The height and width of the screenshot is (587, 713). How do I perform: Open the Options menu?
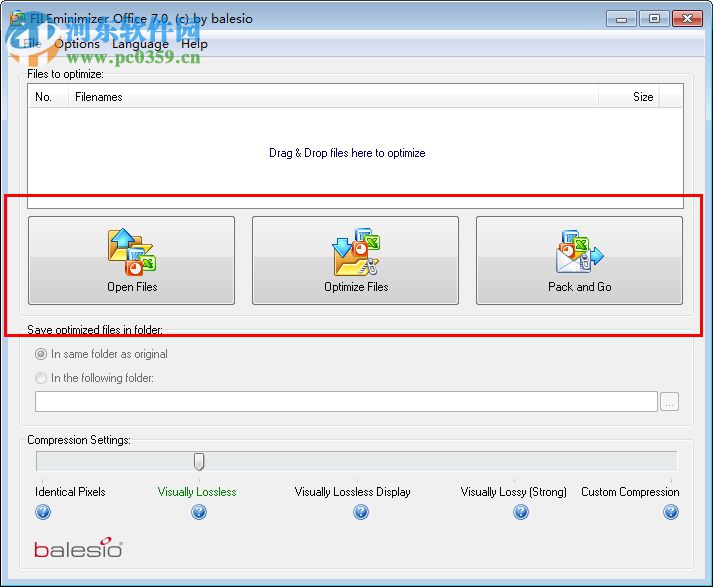(77, 44)
